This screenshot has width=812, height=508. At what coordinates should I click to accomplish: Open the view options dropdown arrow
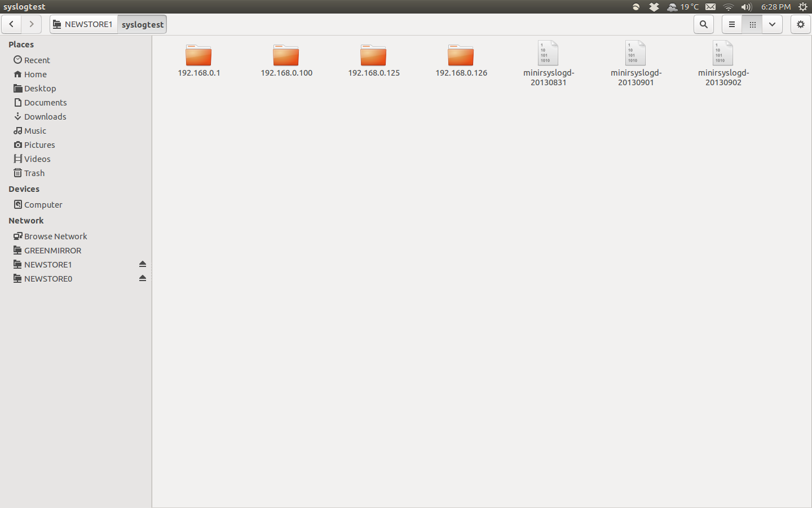(x=773, y=24)
